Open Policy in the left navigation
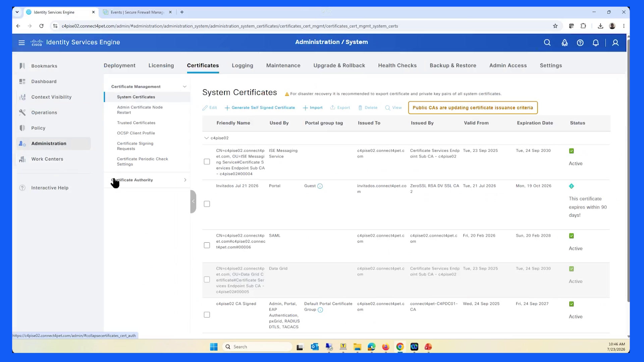644x362 pixels. click(x=38, y=128)
